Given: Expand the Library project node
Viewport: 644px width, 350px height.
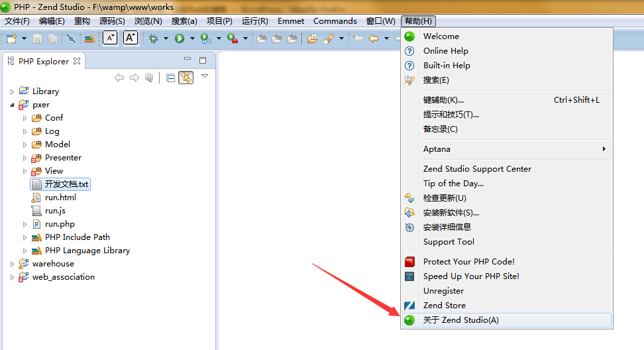Looking at the screenshot, I should 12,91.
